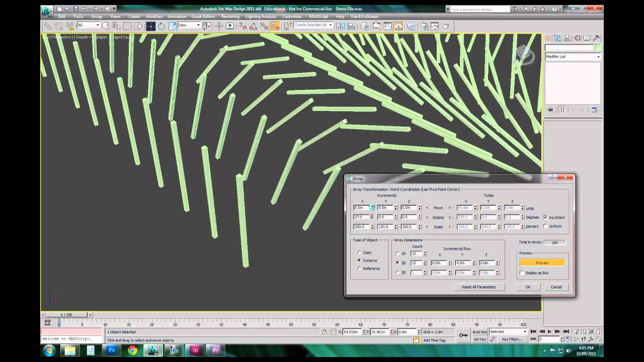Open the Rendering menu

tap(230, 17)
